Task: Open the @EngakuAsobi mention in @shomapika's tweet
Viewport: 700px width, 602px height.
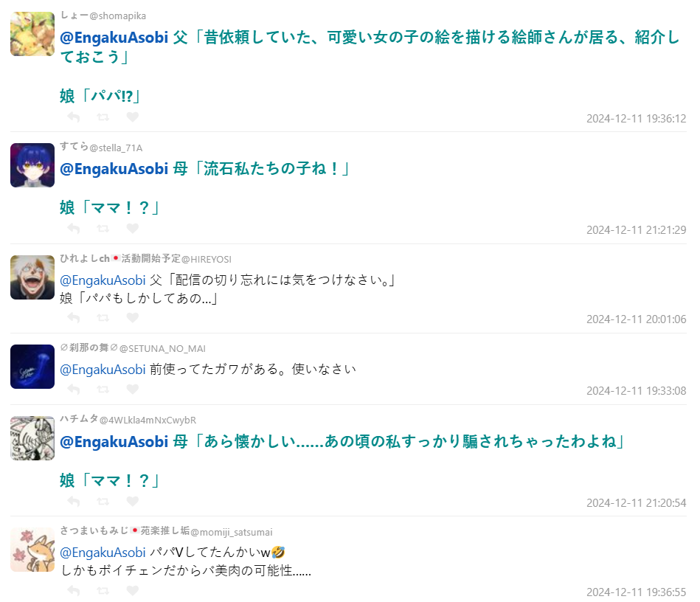Action: pyautogui.click(x=114, y=38)
